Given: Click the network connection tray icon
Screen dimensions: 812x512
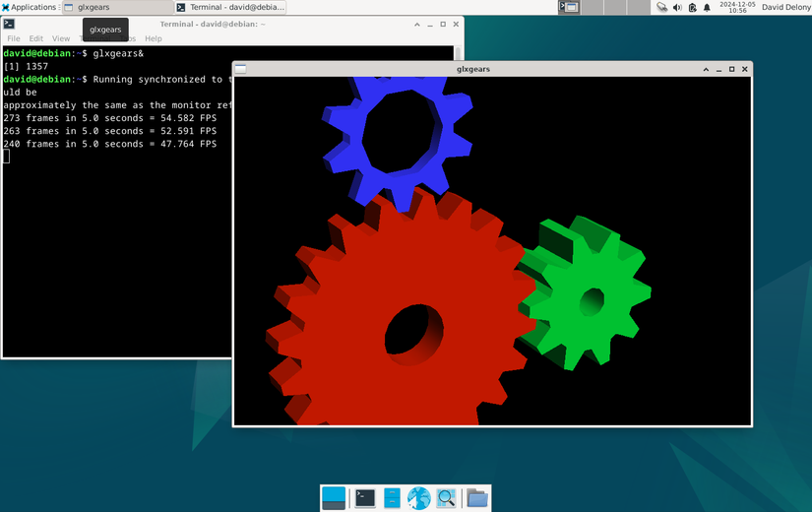Looking at the screenshot, I should [661, 7].
